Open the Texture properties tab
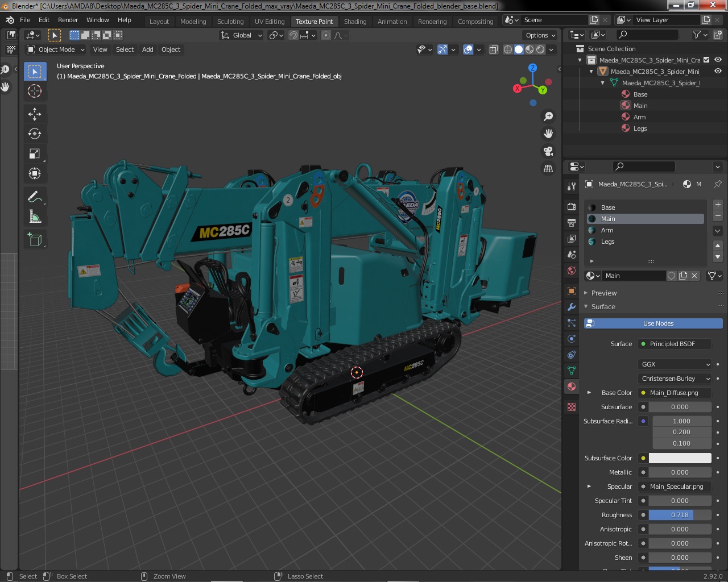This screenshot has width=728, height=582. [x=572, y=407]
